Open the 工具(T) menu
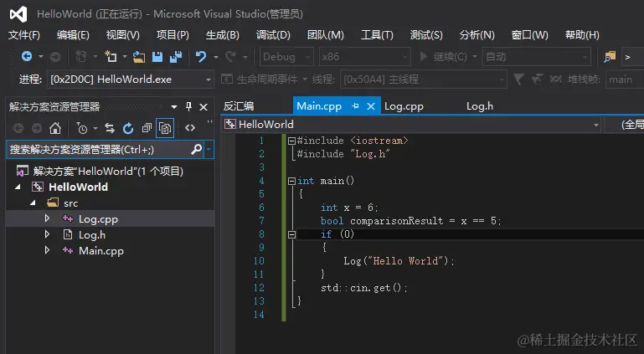This screenshot has height=354, width=644. (x=377, y=35)
